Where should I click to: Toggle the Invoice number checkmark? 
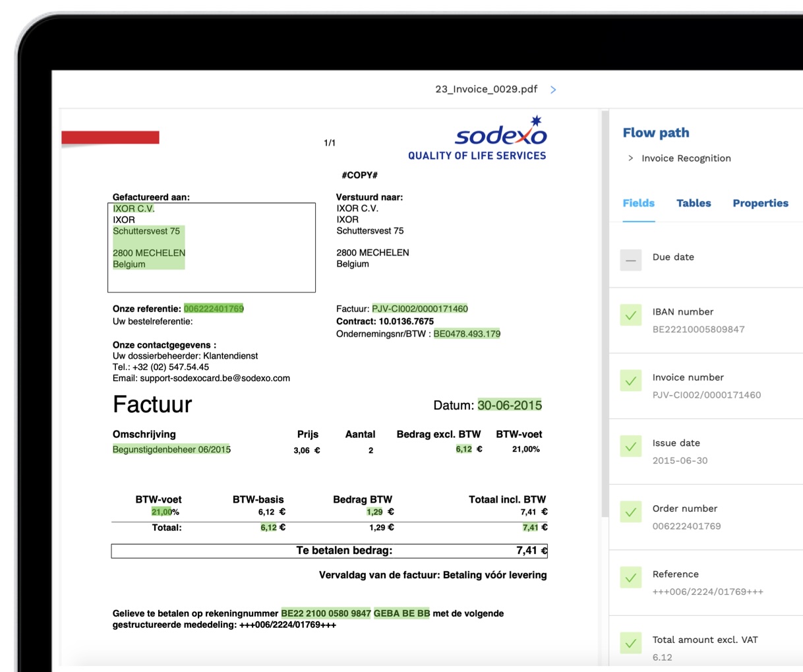coord(631,381)
